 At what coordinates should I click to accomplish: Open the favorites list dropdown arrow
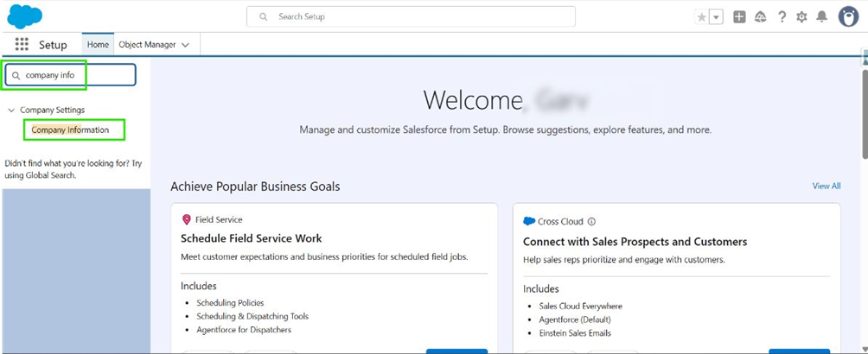coord(716,17)
